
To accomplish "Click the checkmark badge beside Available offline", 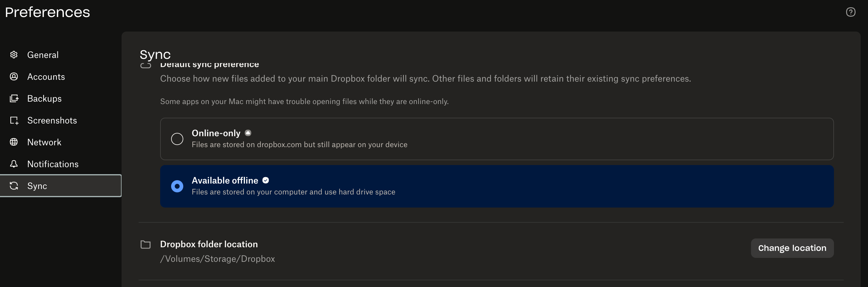I will [x=266, y=180].
